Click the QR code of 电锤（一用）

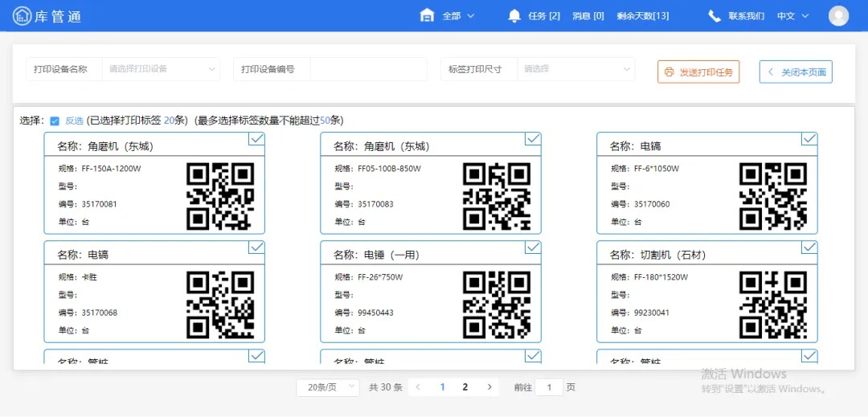497,305
